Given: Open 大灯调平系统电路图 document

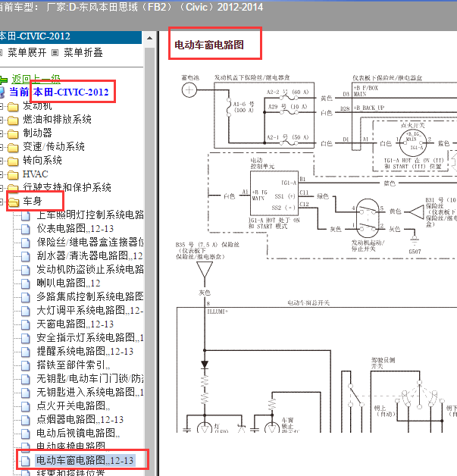Looking at the screenshot, I should pos(90,310).
